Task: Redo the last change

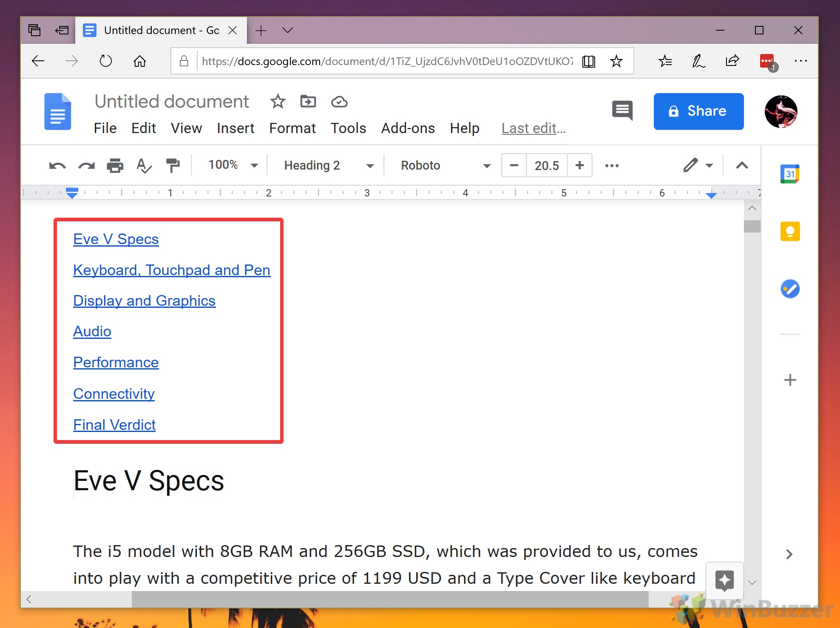Action: (x=86, y=165)
